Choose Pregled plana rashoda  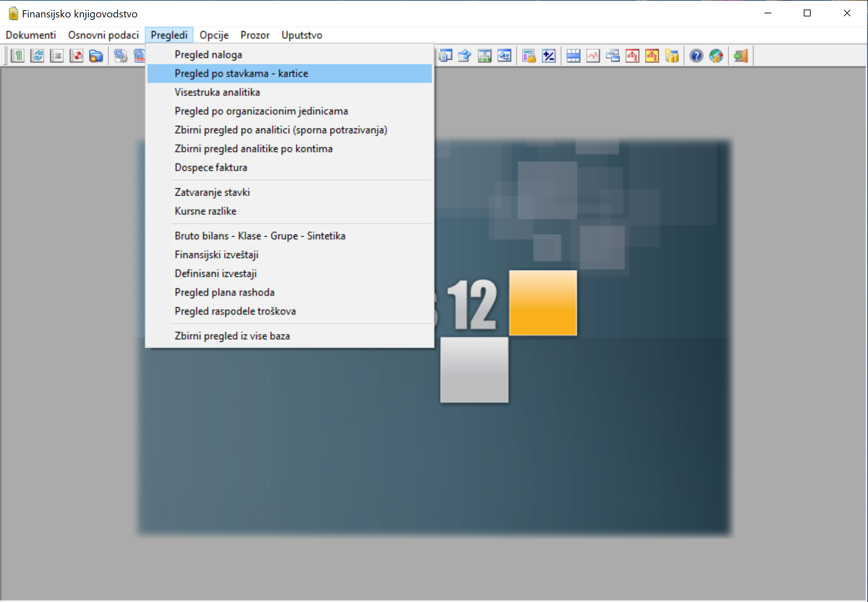(x=289, y=293)
